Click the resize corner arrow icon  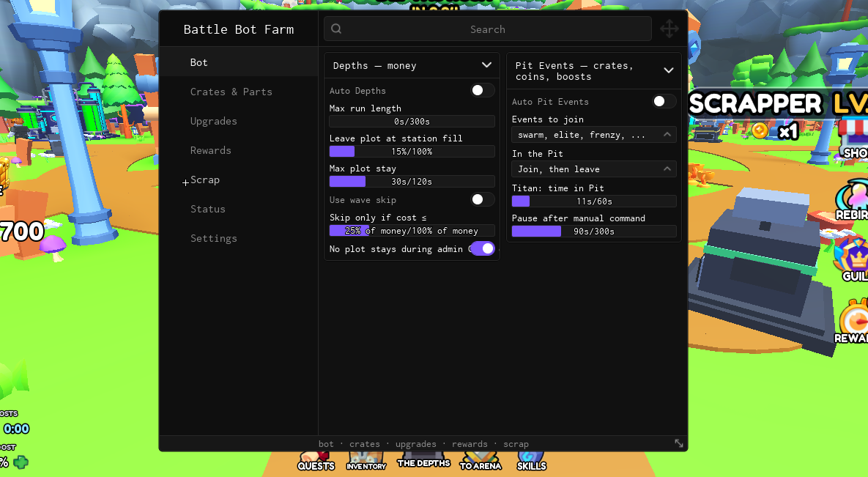tap(679, 443)
